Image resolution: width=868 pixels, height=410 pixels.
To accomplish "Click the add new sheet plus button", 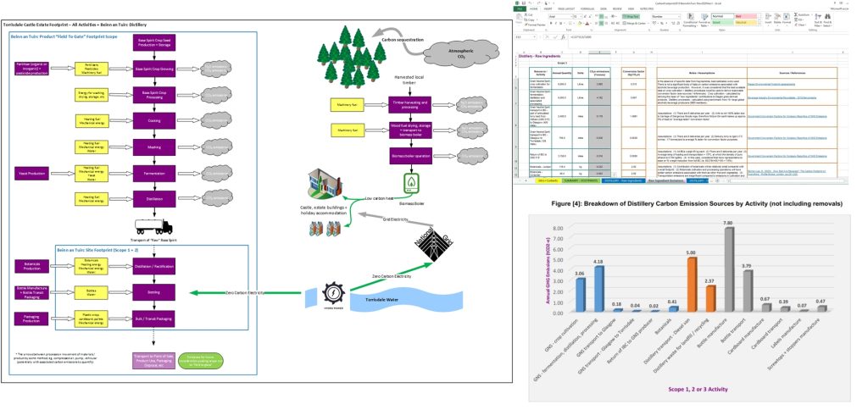I will tap(717, 181).
